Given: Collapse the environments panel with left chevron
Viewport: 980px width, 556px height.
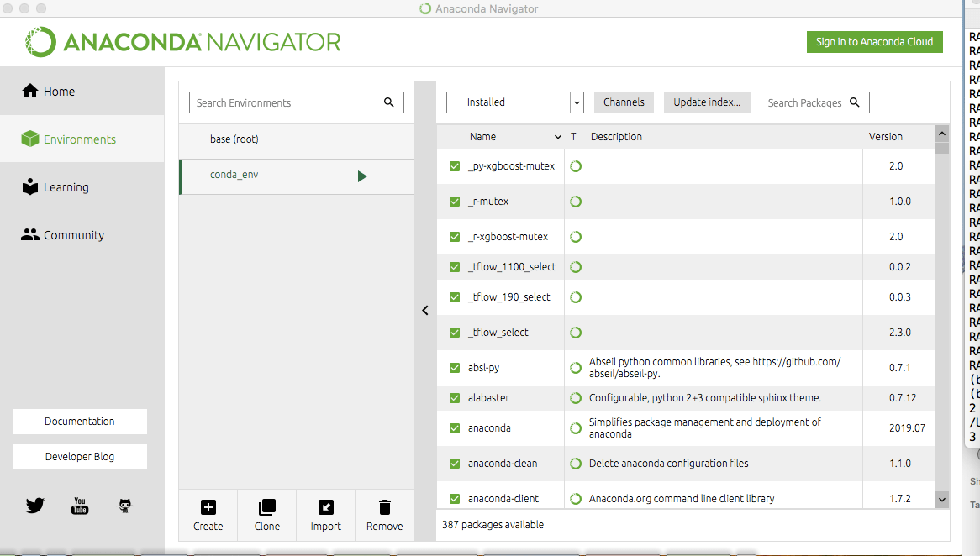Looking at the screenshot, I should (425, 311).
